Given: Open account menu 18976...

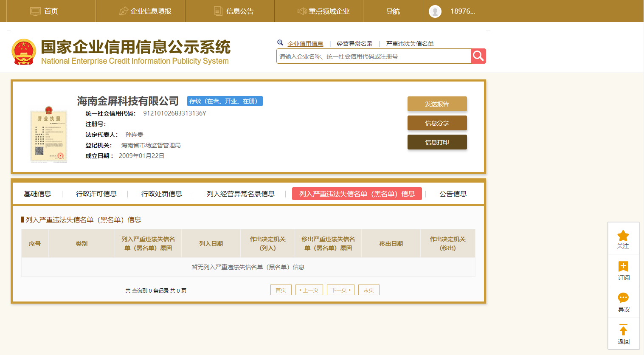Looking at the screenshot, I should coord(463,11).
